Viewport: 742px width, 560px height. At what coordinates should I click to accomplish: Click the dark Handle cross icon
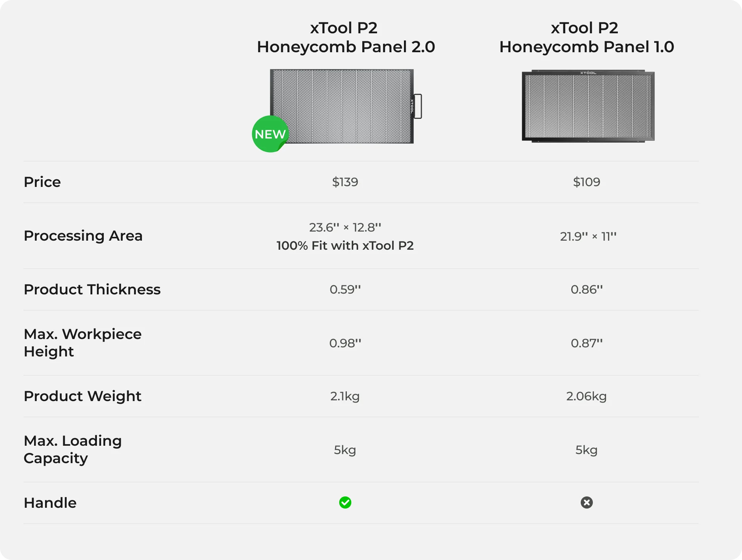(x=586, y=502)
